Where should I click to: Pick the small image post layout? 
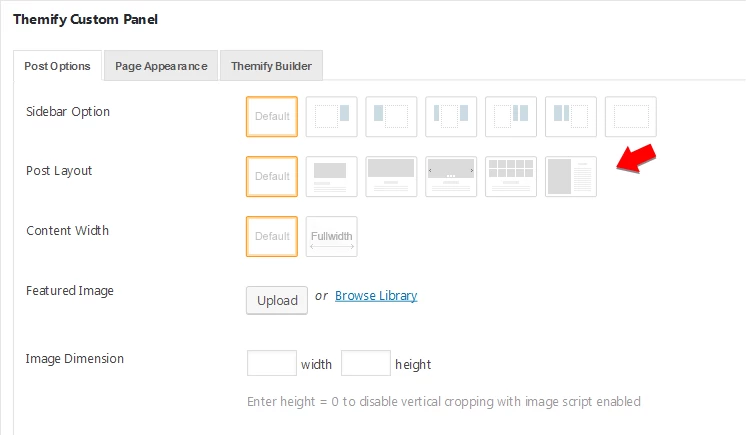tap(332, 176)
